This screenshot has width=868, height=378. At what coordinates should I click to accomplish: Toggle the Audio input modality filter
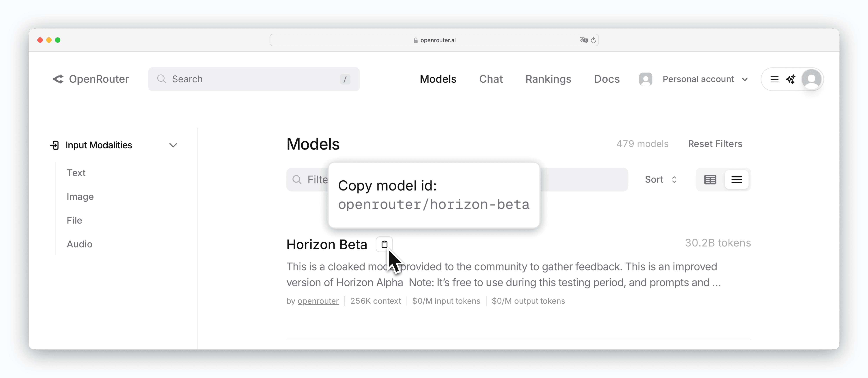click(x=79, y=244)
